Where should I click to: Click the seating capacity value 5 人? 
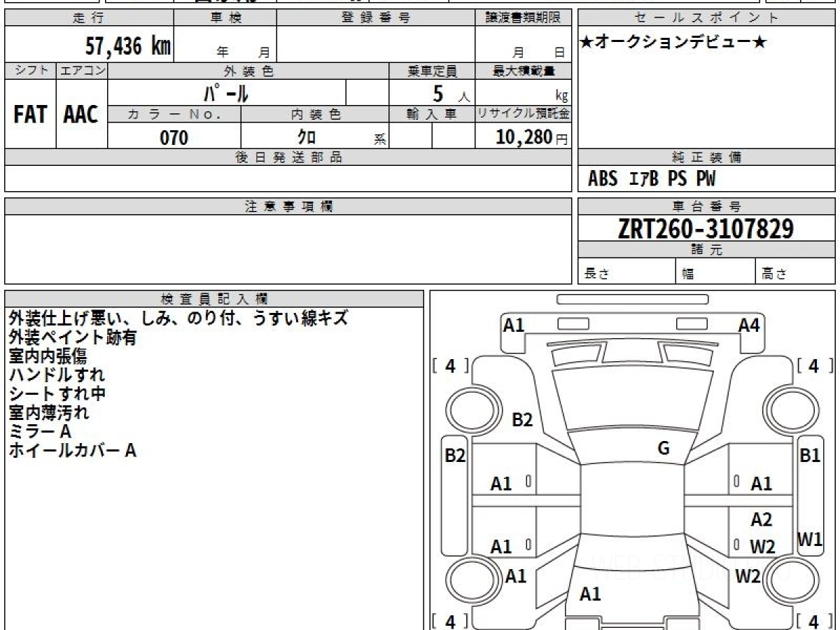pyautogui.click(x=450, y=93)
